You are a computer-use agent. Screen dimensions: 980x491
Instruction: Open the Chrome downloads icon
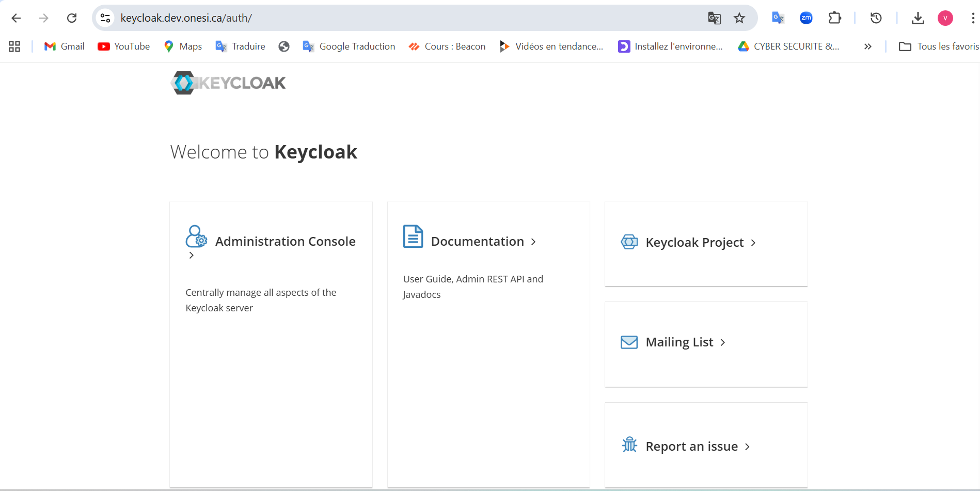coord(918,18)
